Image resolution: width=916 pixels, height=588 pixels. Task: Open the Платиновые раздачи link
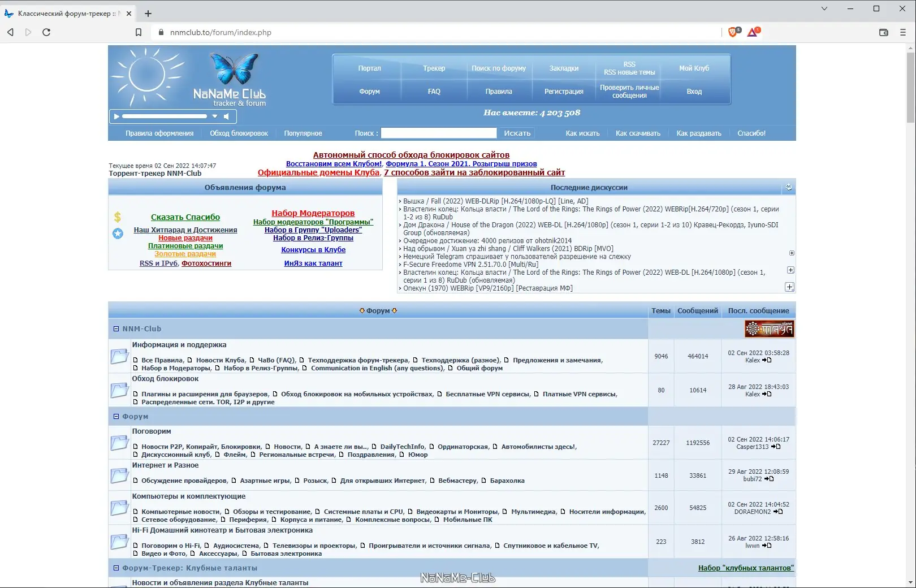[x=185, y=246]
